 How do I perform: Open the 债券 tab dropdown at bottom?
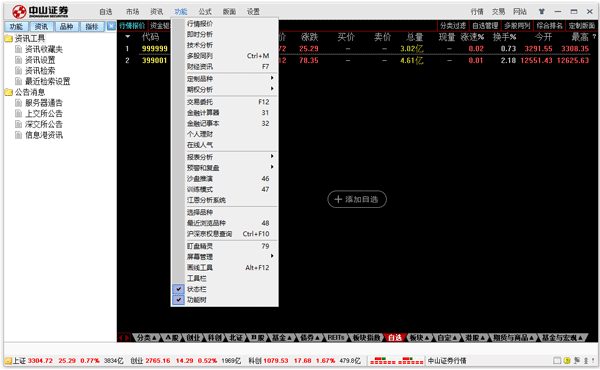[x=318, y=338]
